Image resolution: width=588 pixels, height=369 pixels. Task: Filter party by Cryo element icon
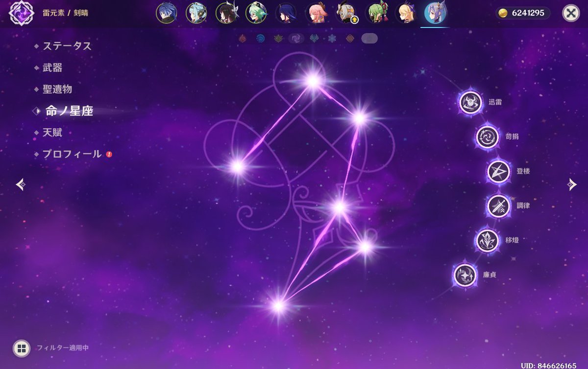pyautogui.click(x=332, y=38)
